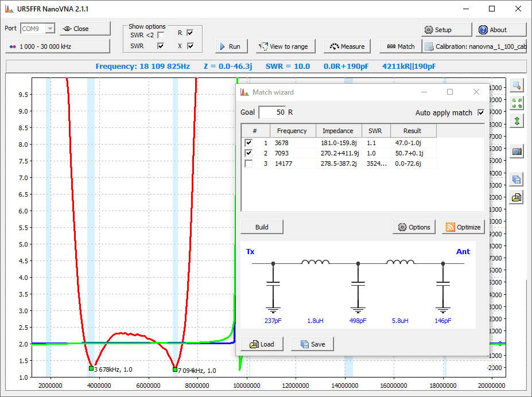Click the Goal impedance input field
Screen dimensions: 532x397
coord(272,112)
